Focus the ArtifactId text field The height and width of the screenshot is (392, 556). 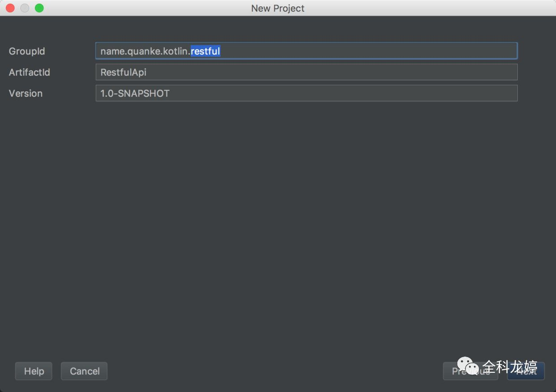click(306, 72)
